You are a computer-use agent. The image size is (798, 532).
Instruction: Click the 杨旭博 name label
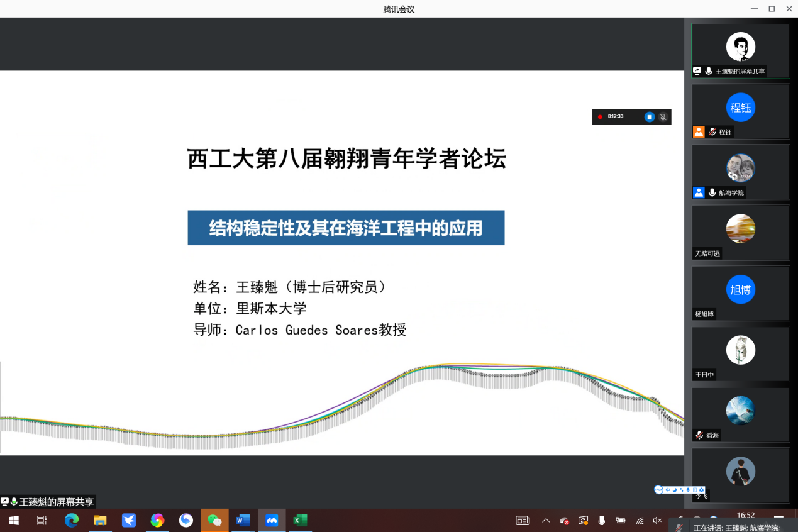pyautogui.click(x=704, y=314)
